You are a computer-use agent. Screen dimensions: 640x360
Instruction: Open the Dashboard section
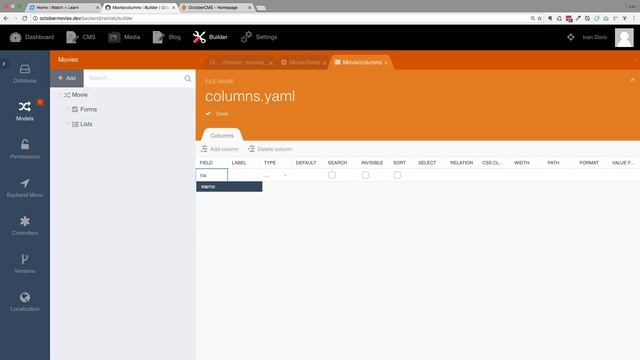click(32, 37)
